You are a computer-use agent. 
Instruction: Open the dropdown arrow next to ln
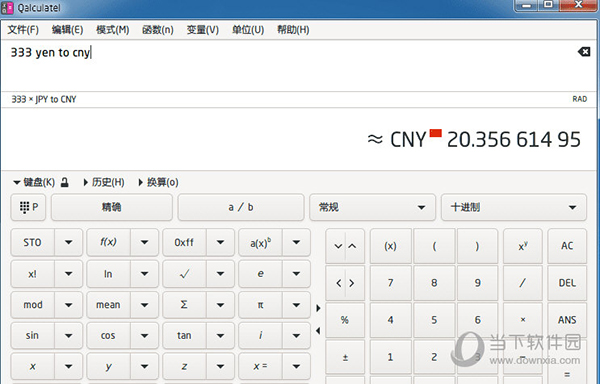click(x=144, y=274)
